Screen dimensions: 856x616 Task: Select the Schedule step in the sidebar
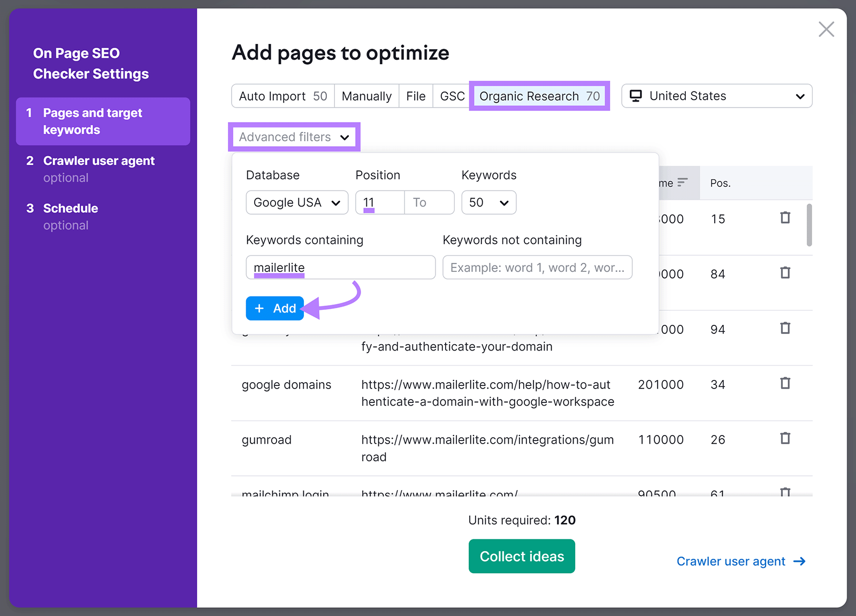pos(70,208)
